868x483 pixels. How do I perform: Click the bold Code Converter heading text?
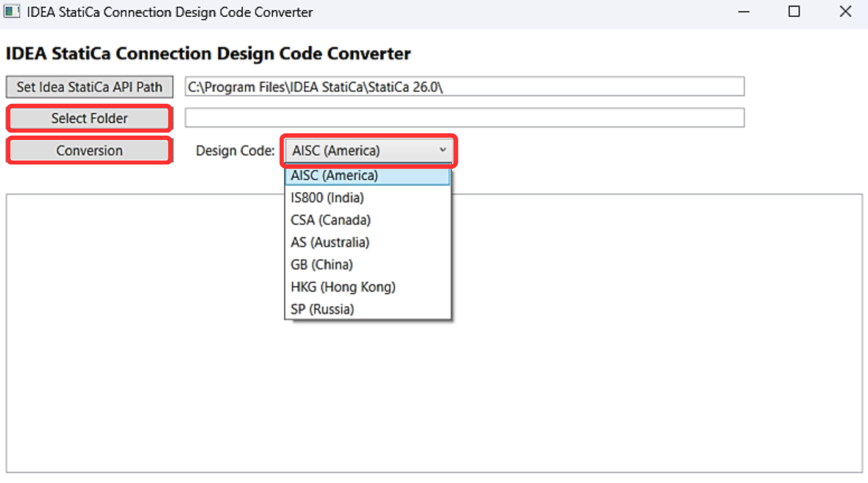(208, 54)
